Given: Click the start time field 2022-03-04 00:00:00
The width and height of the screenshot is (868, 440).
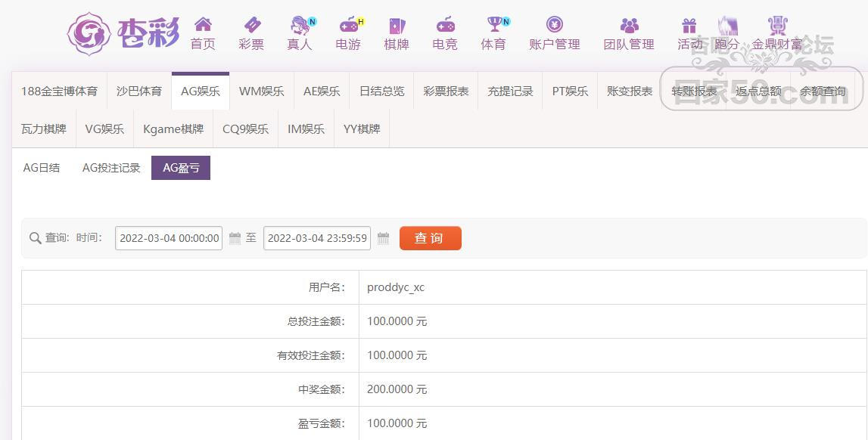Looking at the screenshot, I should (169, 238).
